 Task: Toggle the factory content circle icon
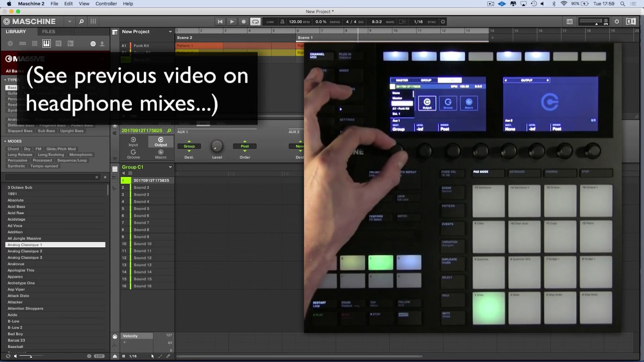coord(93,44)
